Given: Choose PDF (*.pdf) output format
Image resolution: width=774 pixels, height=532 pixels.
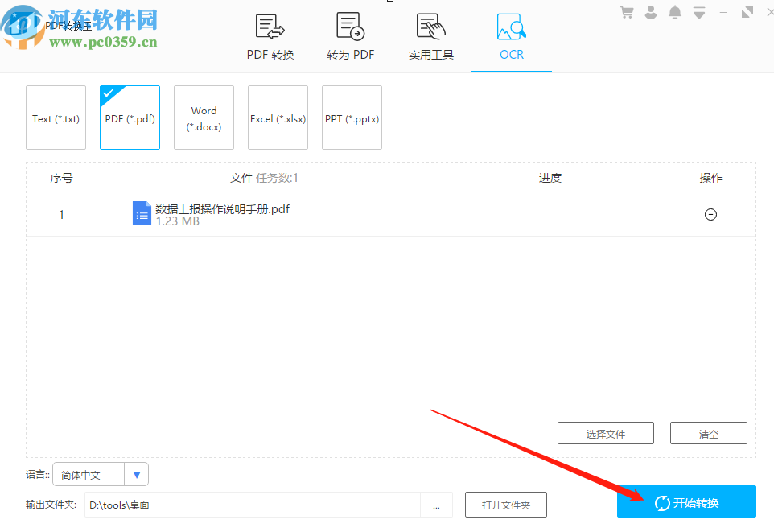Looking at the screenshot, I should click(130, 118).
